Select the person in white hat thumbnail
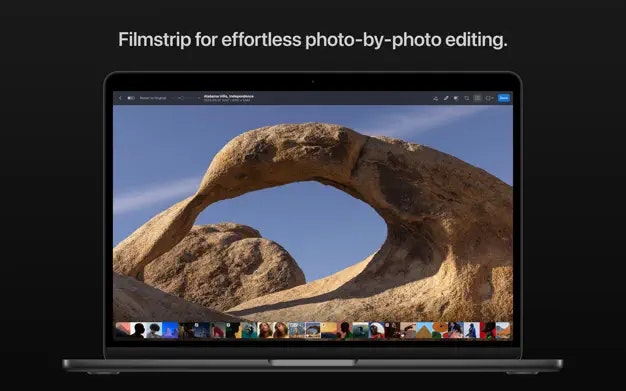The image size is (626, 391). click(376, 330)
